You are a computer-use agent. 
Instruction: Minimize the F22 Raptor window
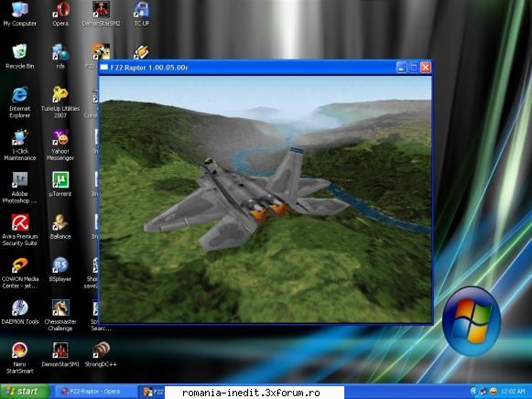[x=401, y=68]
